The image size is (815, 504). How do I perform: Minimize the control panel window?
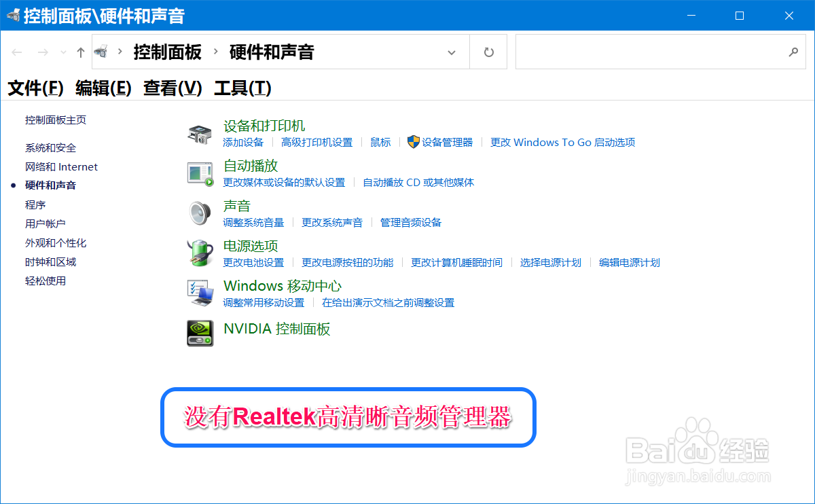(690, 16)
